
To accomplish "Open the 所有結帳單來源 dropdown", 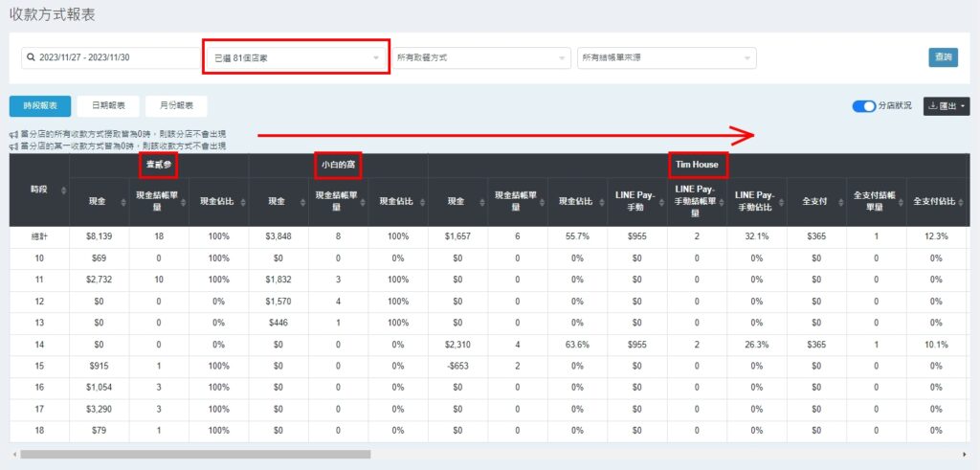I will click(666, 57).
